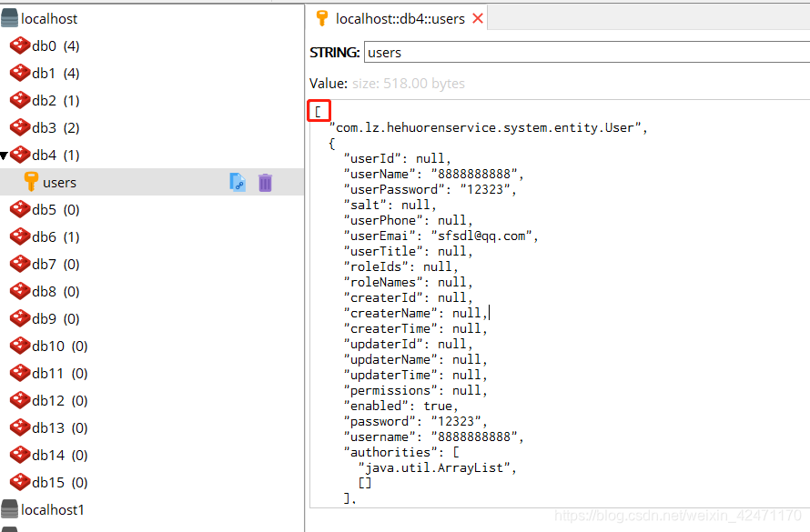Open the db0 (4) database entry
This screenshot has width=810, height=532.
56,45
